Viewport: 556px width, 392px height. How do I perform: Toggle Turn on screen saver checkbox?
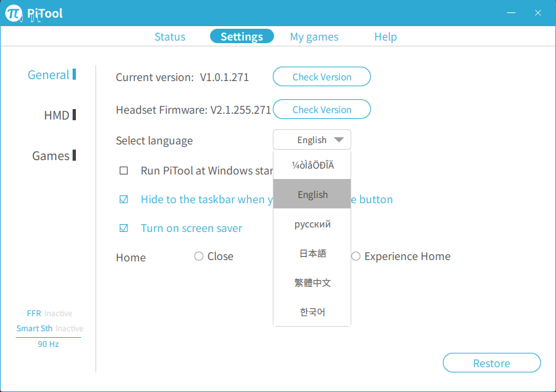click(x=124, y=228)
